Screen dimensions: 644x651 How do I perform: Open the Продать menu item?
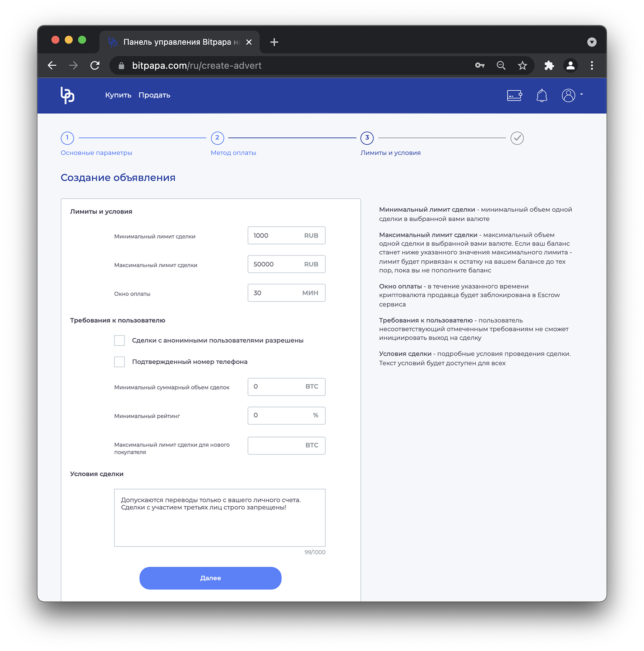tap(154, 95)
